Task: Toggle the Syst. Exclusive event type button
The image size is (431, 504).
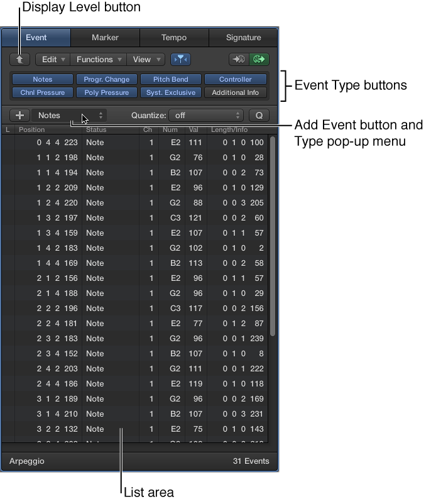Action: tap(171, 92)
